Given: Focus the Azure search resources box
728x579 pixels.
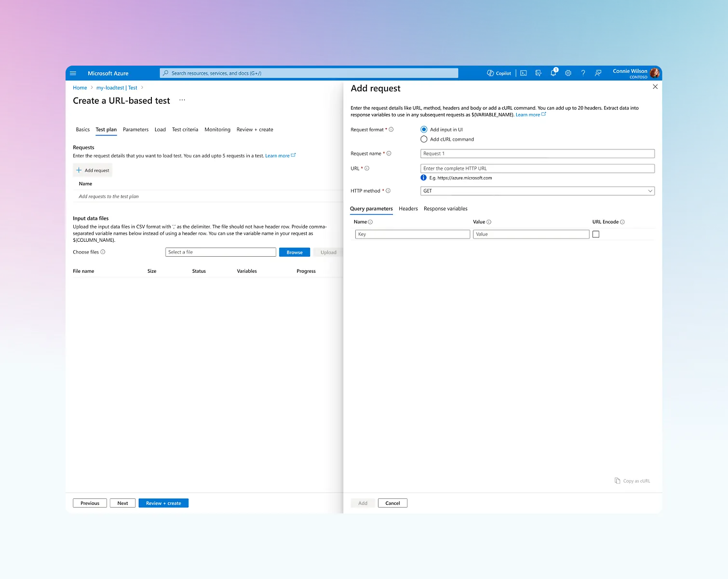Looking at the screenshot, I should tap(309, 73).
